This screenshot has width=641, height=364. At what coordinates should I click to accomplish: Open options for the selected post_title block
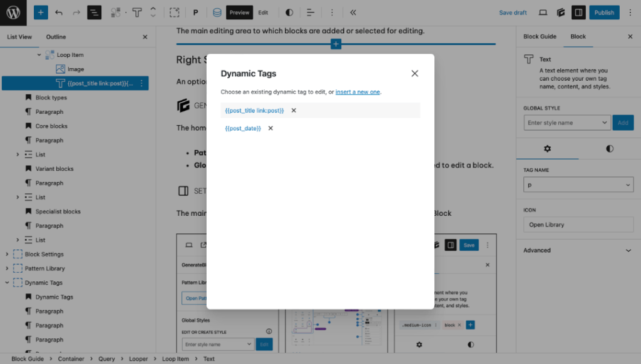coord(141,83)
